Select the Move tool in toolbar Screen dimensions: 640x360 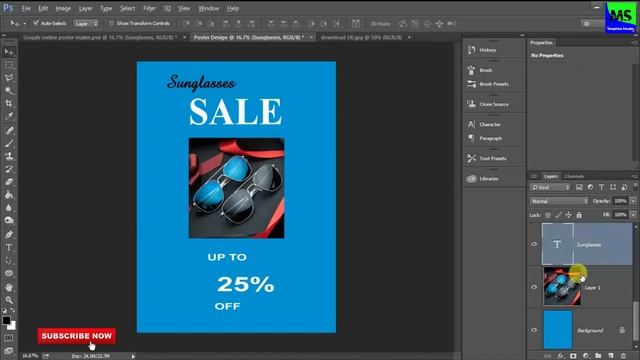tap(9, 52)
